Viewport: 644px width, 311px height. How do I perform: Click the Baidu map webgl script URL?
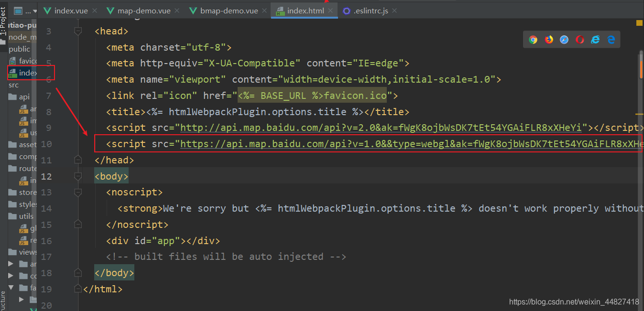click(412, 144)
